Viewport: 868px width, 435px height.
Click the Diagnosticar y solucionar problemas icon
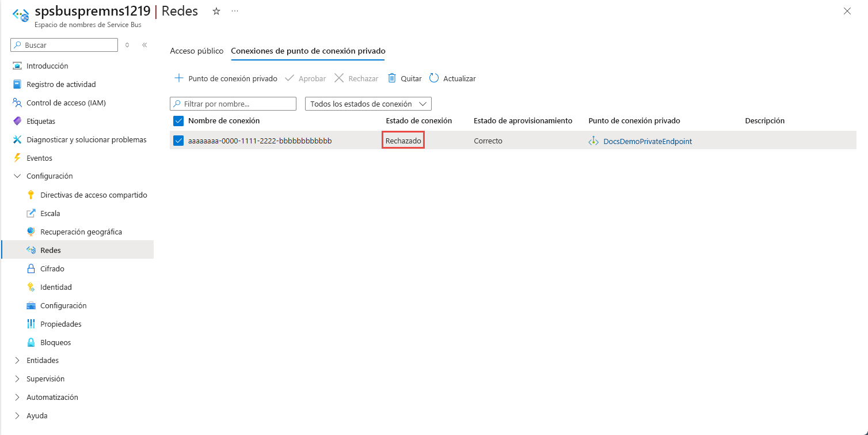[17, 139]
